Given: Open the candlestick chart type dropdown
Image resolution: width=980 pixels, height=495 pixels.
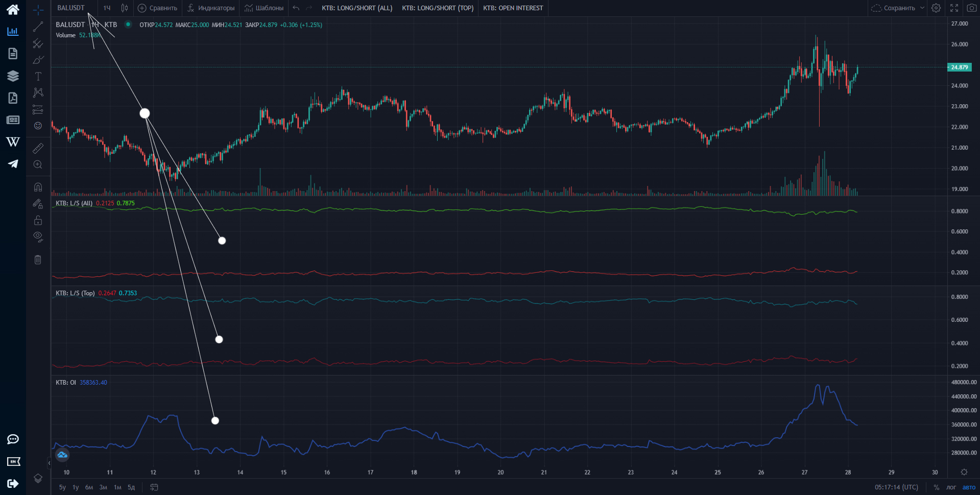Looking at the screenshot, I should (125, 8).
